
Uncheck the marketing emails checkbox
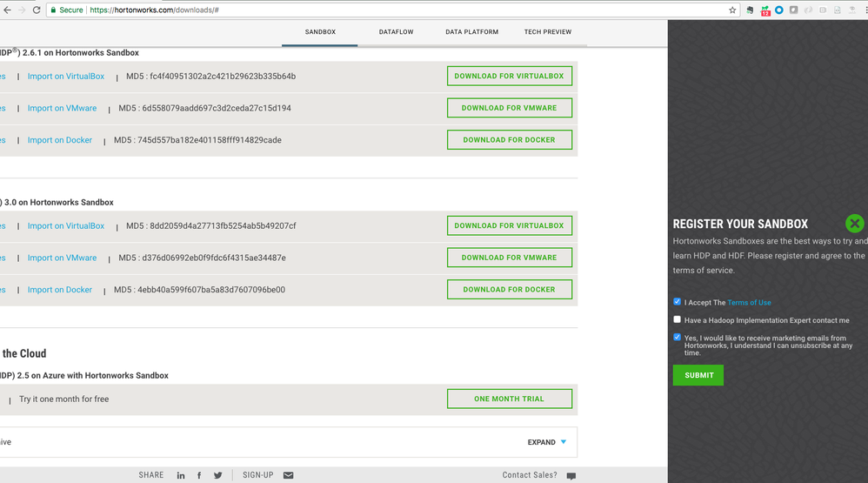[677, 337]
